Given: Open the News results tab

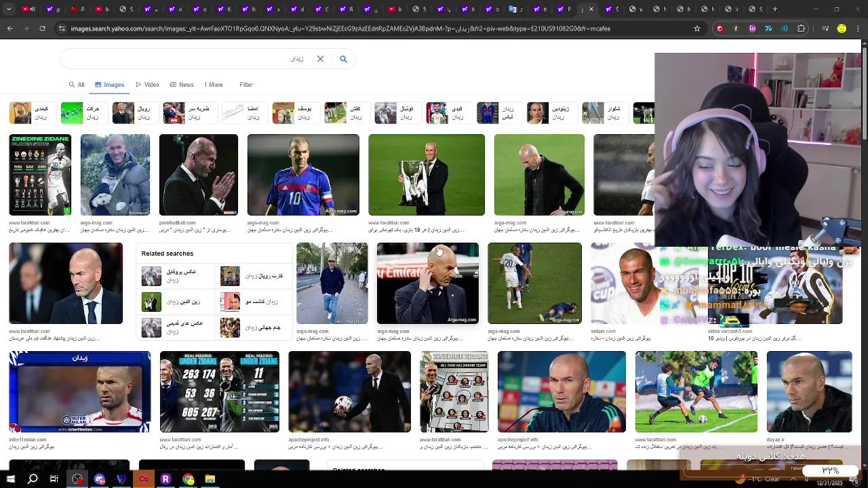Looking at the screenshot, I should 182,85.
